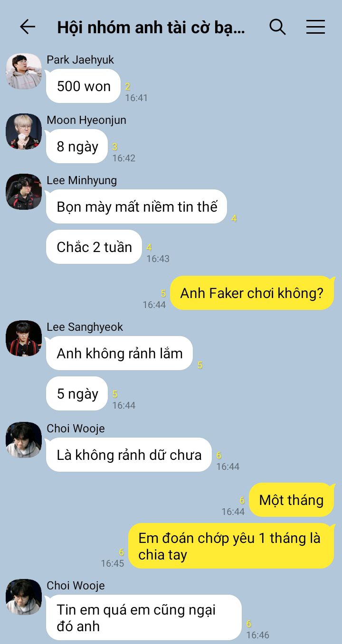Go back using the arrow icon

point(28,27)
